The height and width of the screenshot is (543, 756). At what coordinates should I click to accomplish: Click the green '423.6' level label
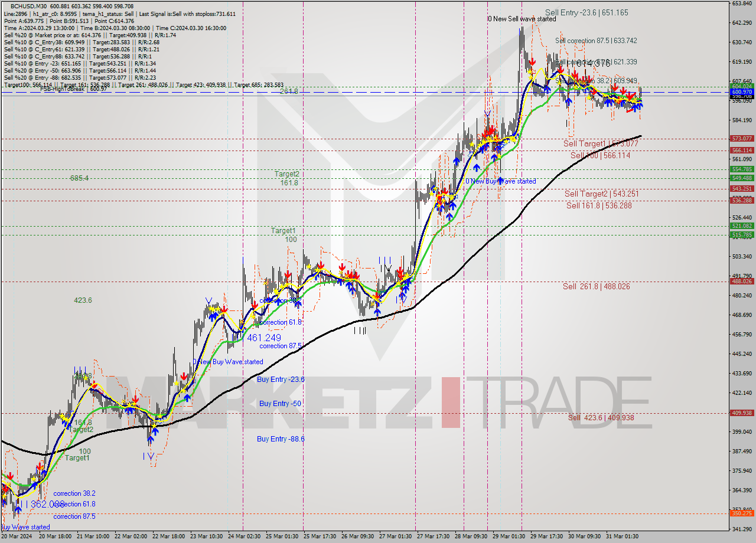pos(83,300)
